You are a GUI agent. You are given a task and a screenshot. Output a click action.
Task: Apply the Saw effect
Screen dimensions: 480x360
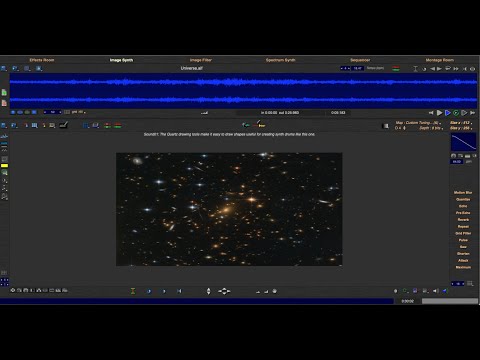tap(463, 247)
